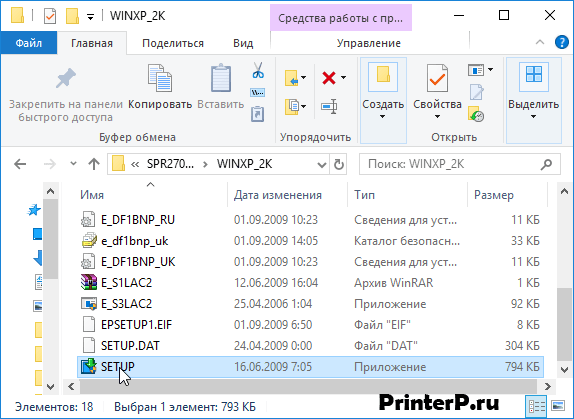
Task: Click Application Tools contextual tab
Action: 341,18
